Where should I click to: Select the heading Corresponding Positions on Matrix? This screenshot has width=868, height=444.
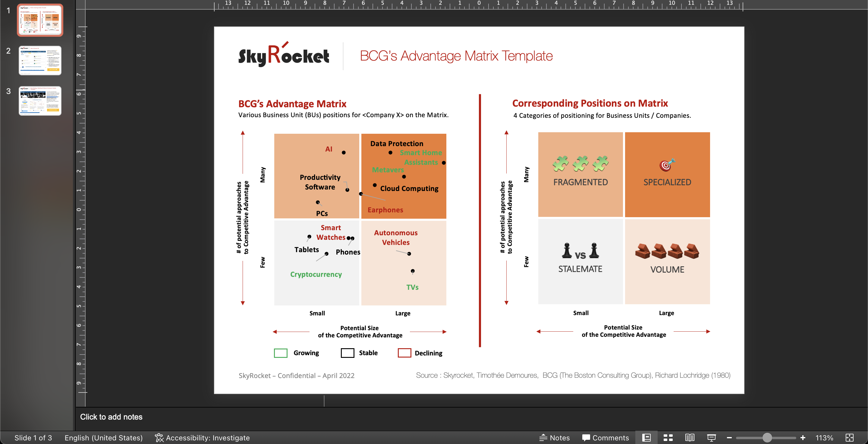(590, 103)
